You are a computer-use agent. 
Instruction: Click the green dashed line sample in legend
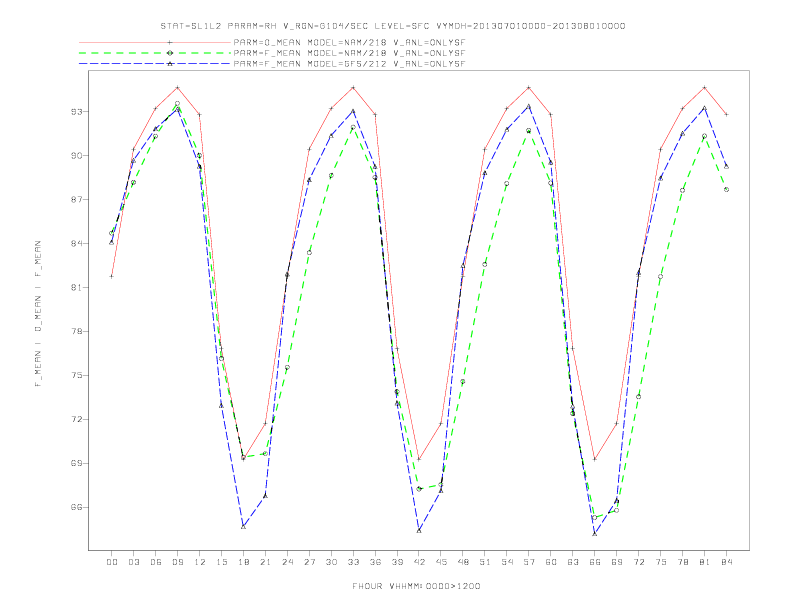click(x=155, y=53)
